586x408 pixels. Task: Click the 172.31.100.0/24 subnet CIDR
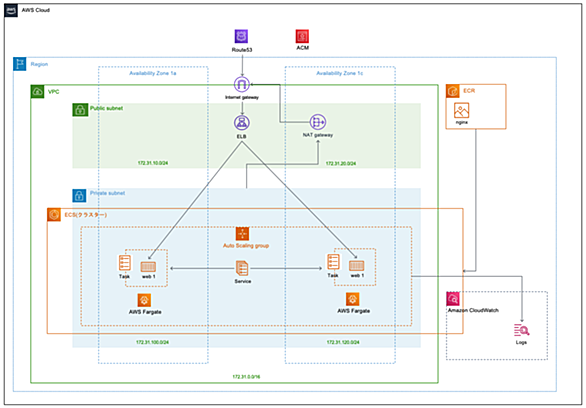pyautogui.click(x=152, y=342)
